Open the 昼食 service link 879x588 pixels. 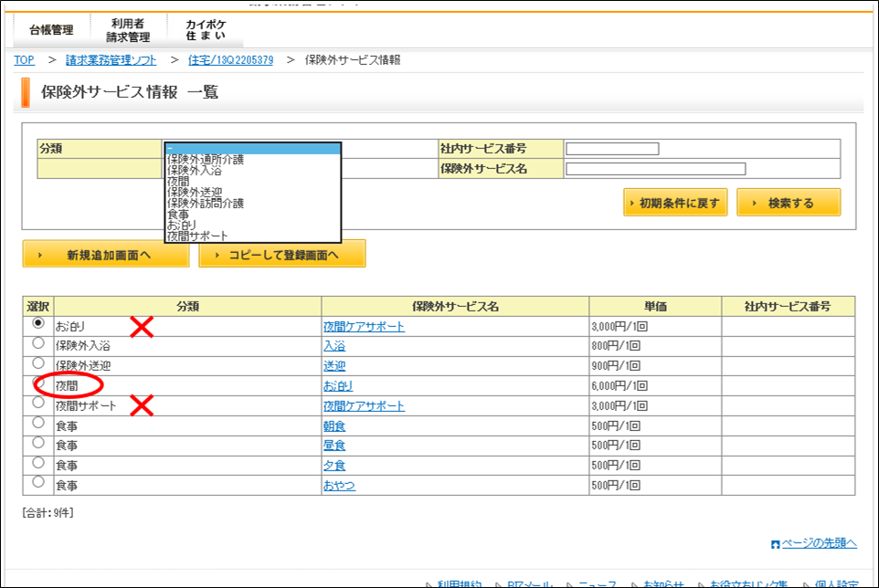334,446
